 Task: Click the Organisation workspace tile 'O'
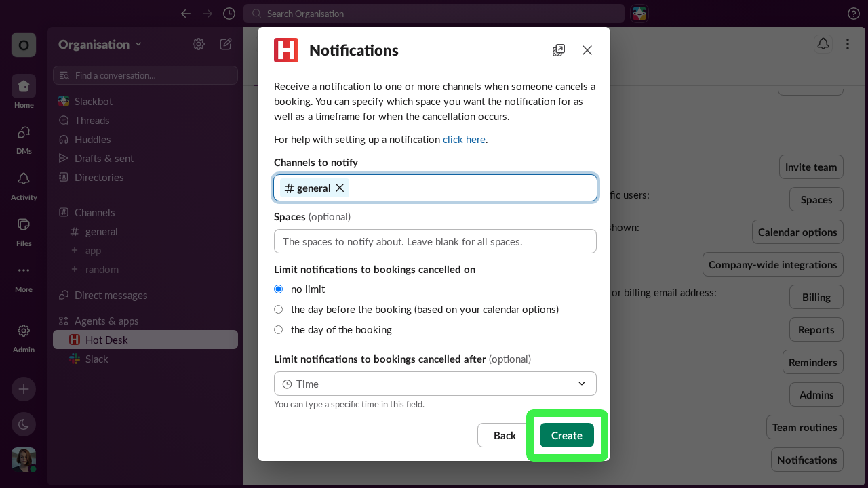[x=24, y=45]
